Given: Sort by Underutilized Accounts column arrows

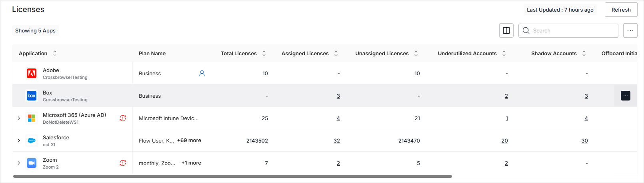Looking at the screenshot, I should (x=504, y=53).
